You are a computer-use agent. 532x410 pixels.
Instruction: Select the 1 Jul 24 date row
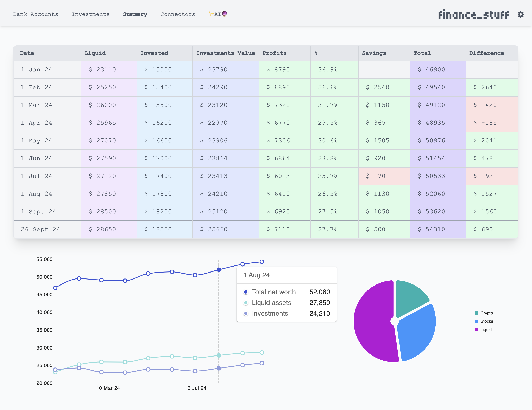pos(37,176)
